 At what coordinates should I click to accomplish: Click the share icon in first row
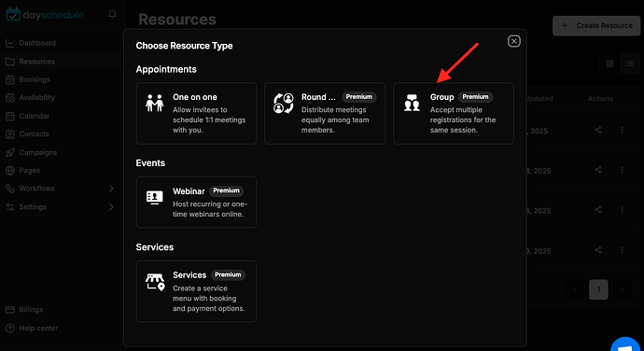[x=598, y=130]
